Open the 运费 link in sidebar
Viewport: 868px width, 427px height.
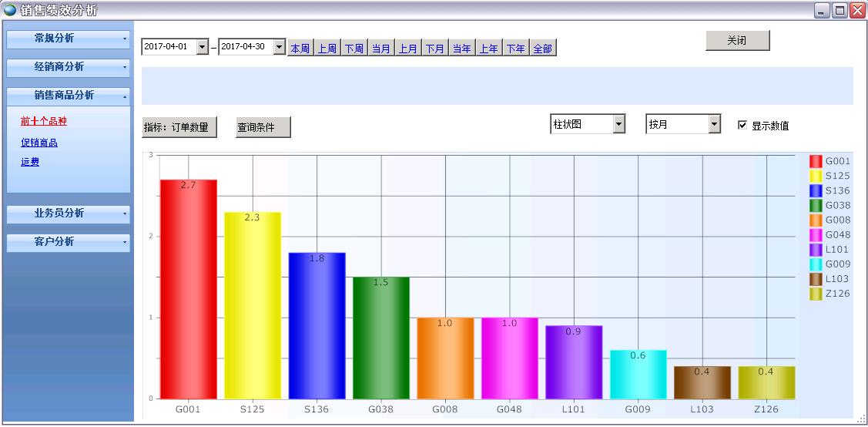30,162
